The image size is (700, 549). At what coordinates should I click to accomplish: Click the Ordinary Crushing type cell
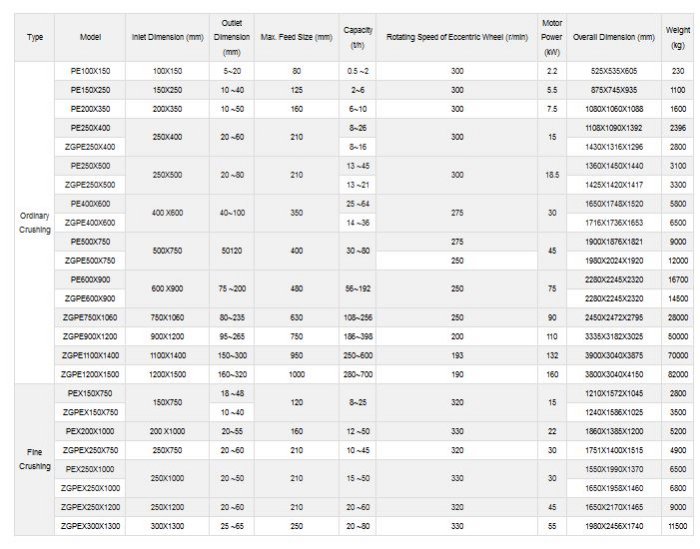[35, 222]
